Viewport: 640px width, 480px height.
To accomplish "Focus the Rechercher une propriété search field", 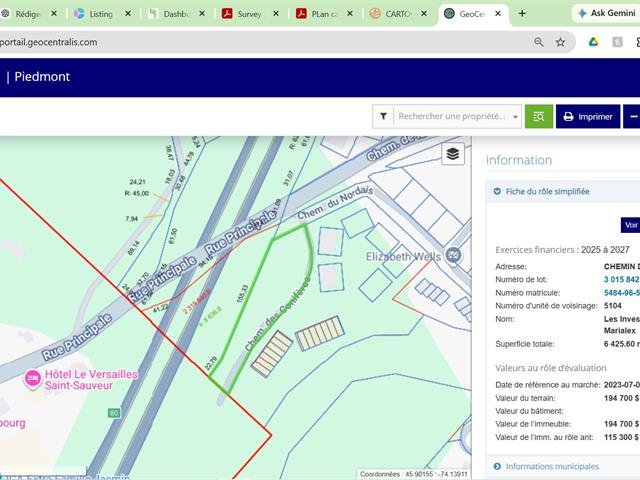I will (452, 116).
